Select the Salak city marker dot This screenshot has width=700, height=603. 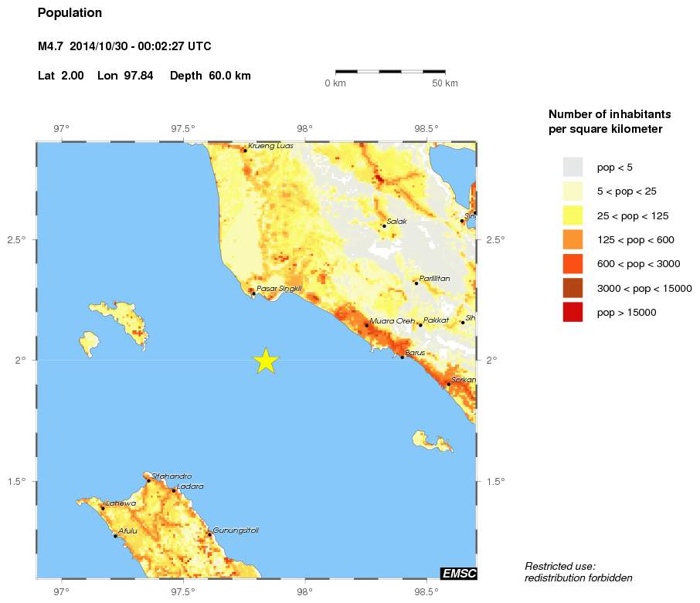[384, 225]
